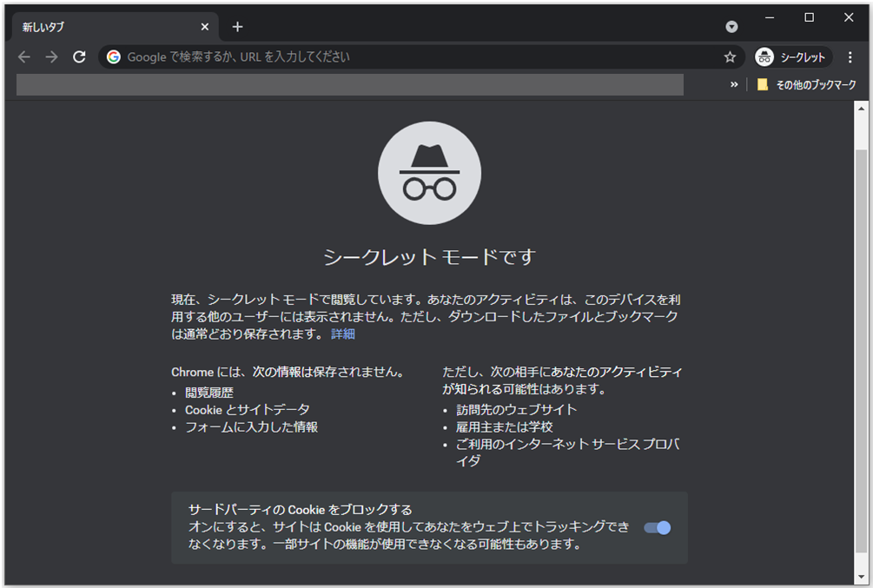Toggle third-party Cookie blocking switch
This screenshot has width=873, height=588.
pos(657,528)
